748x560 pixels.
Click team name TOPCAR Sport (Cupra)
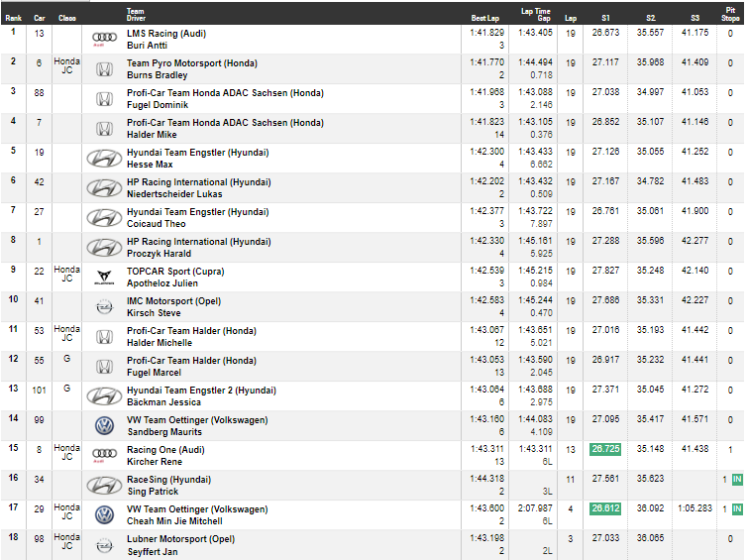(175, 272)
